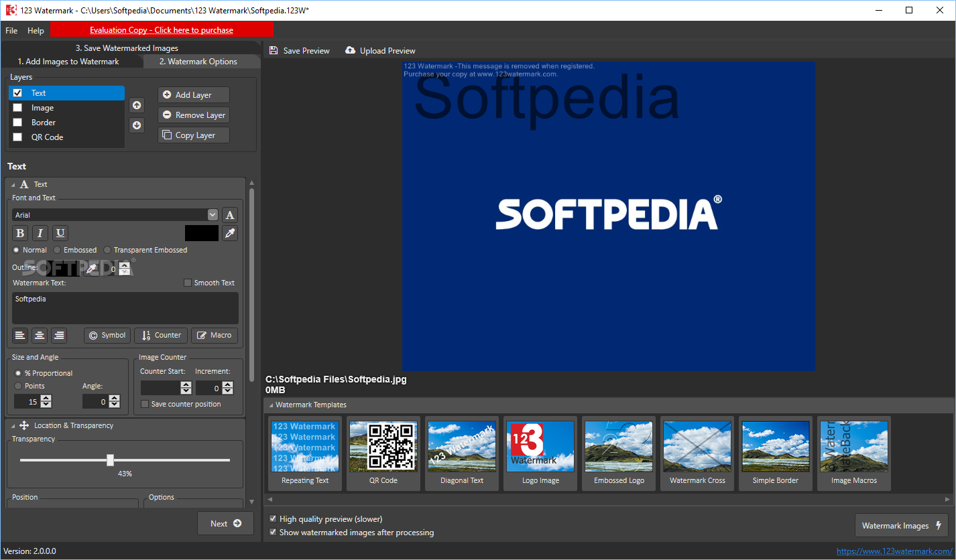Enable the Border layer checkbox

coord(18,123)
